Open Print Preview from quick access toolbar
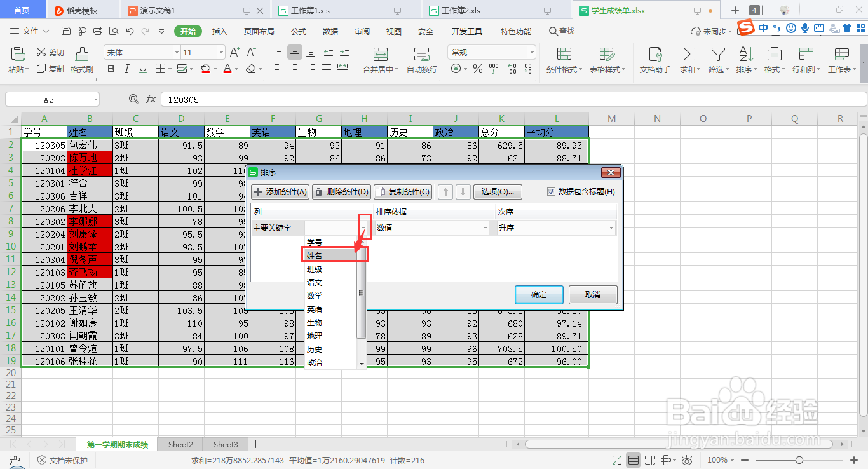 114,31
